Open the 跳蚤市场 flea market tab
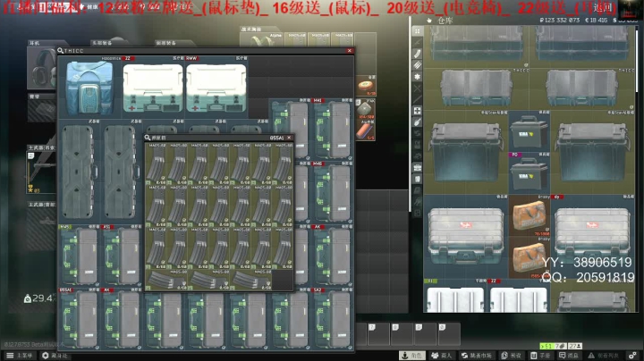 477,356
